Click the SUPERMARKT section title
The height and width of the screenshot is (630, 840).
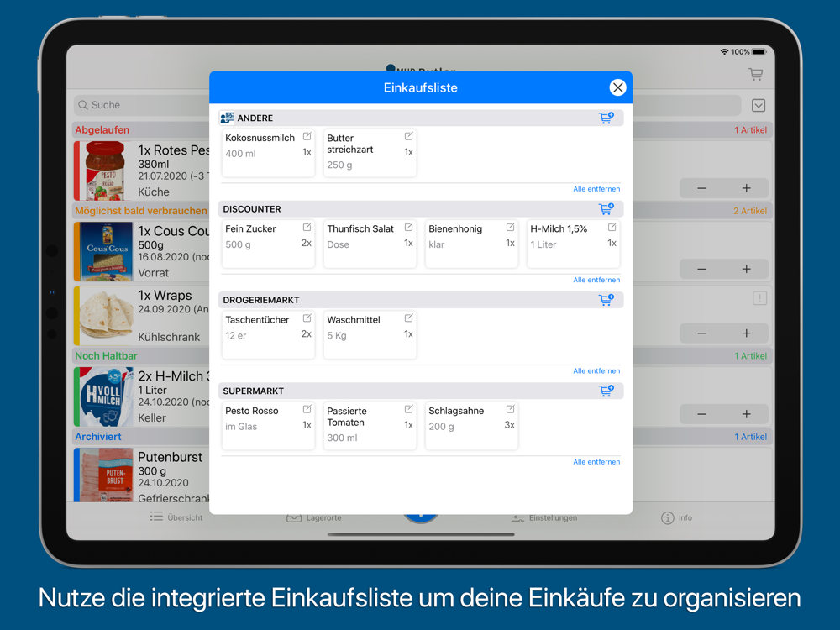click(x=254, y=391)
